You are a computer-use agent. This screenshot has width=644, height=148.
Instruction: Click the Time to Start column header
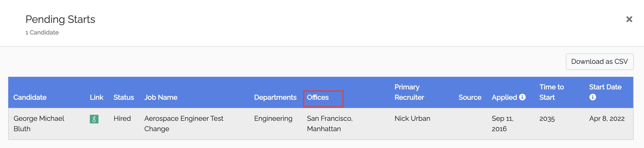click(x=551, y=92)
